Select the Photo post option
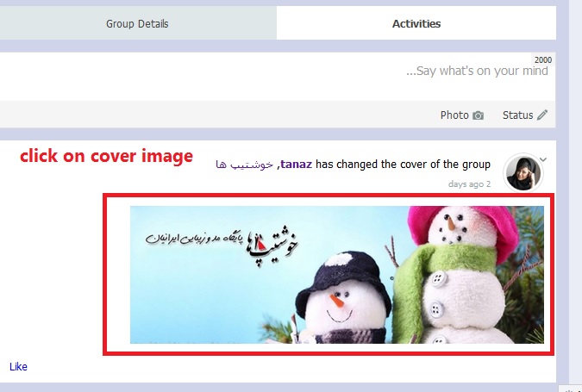582x392 pixels. tap(462, 115)
